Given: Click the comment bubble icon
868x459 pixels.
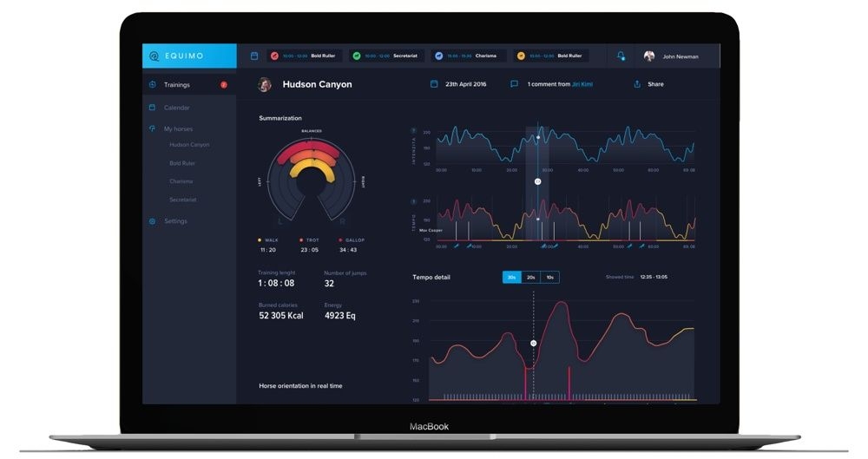Looking at the screenshot, I should coord(514,84).
